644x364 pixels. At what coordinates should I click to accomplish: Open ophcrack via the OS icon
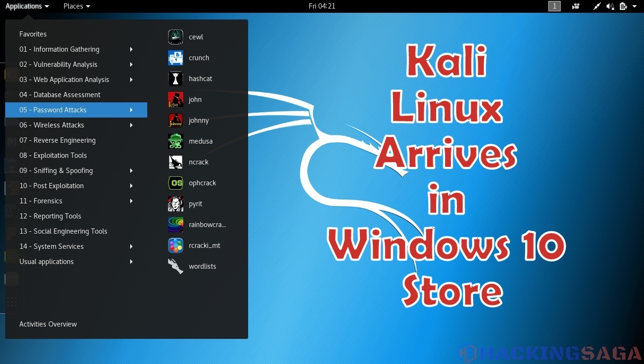(x=176, y=183)
